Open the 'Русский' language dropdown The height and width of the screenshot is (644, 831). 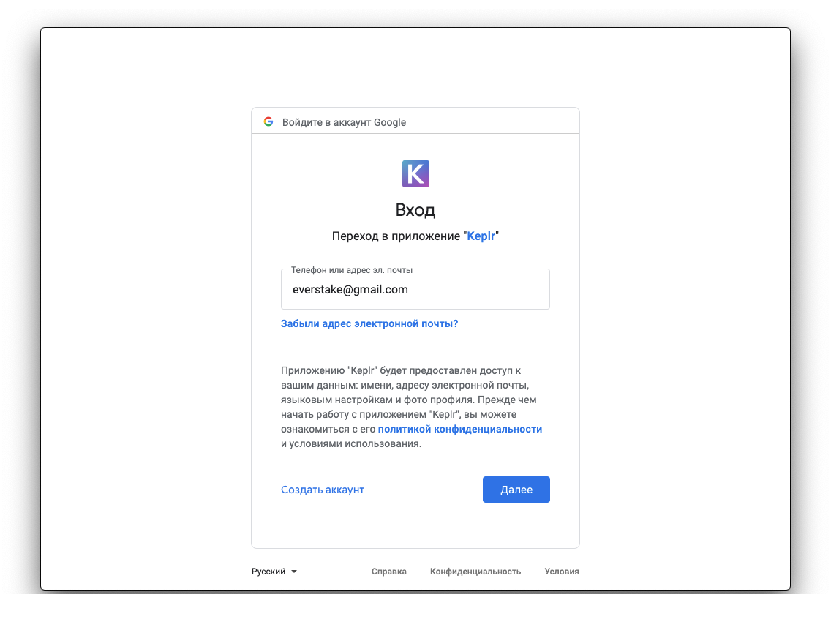(274, 572)
